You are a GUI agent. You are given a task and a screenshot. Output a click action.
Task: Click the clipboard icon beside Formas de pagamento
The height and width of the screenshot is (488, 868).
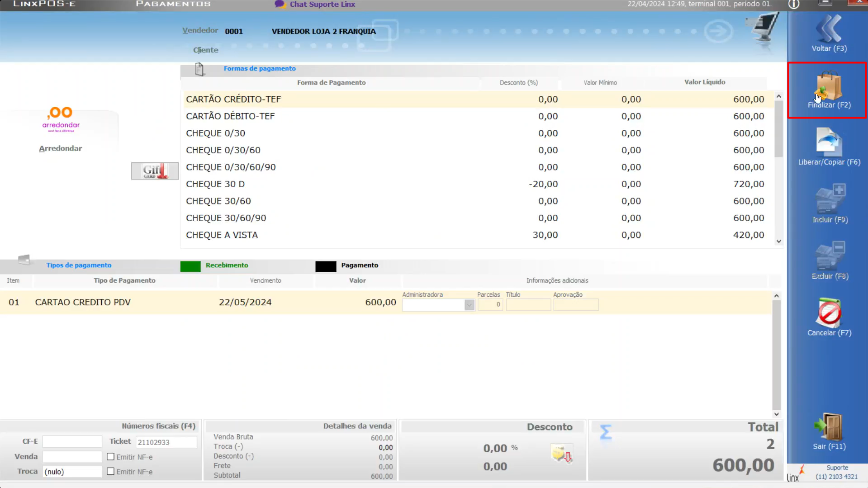[x=199, y=69]
